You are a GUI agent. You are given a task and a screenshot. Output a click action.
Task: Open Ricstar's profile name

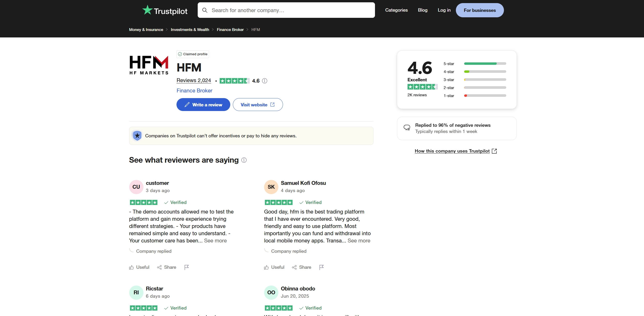[x=154, y=289]
